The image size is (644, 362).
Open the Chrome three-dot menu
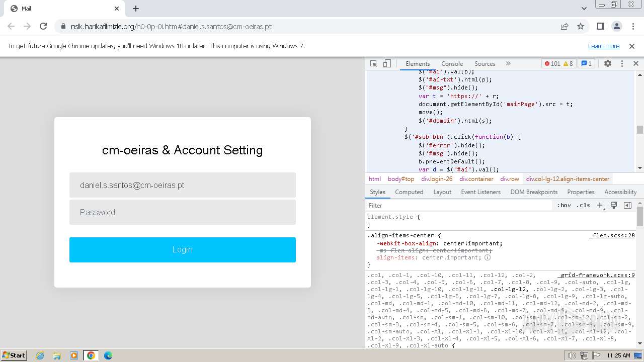(632, 26)
